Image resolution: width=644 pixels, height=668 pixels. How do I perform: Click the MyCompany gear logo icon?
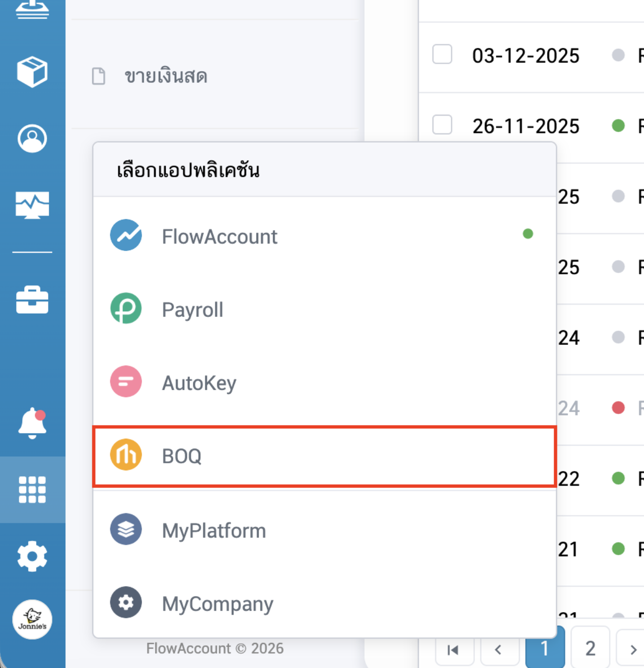click(x=126, y=603)
